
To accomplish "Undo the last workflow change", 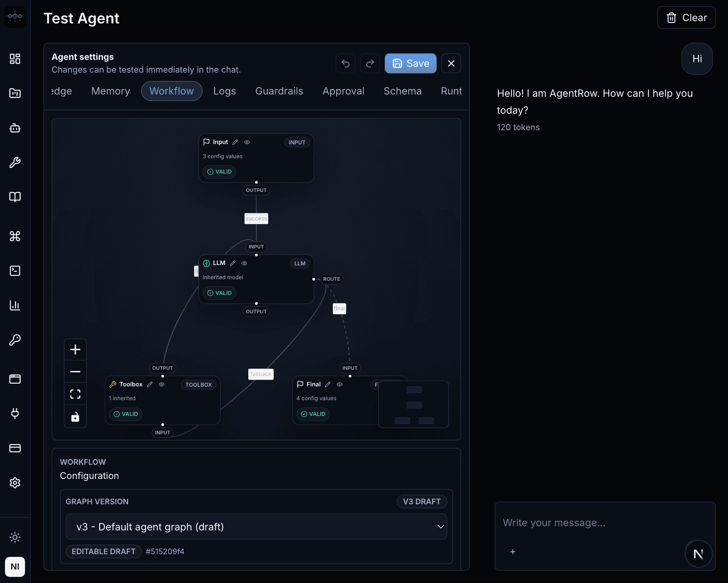I will [x=346, y=63].
